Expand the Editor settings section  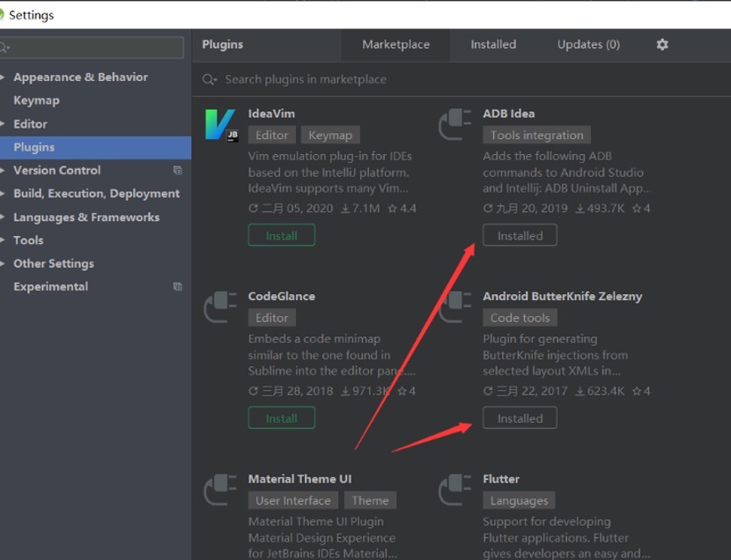tap(3, 124)
